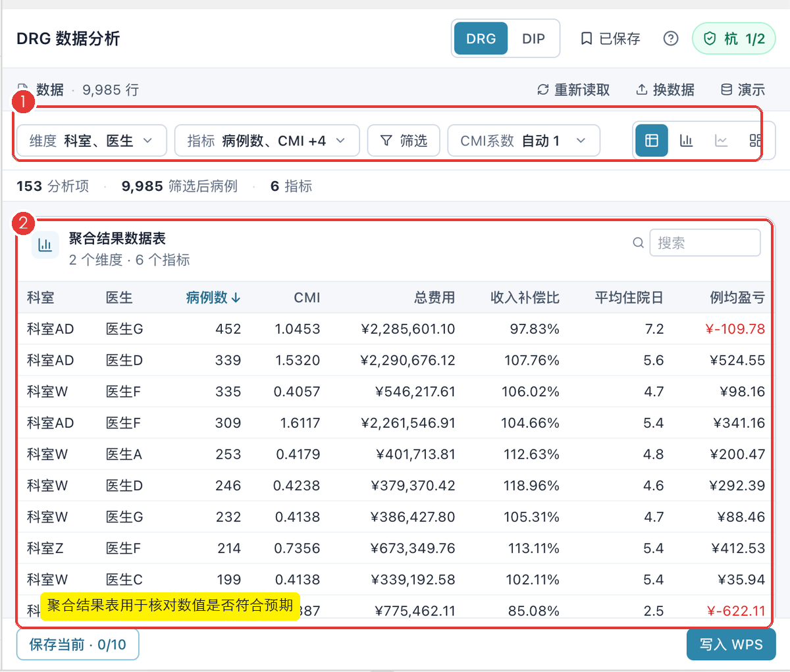
Task: Click the 2 个维度 · 6 个指标 subtitle
Action: click(130, 260)
